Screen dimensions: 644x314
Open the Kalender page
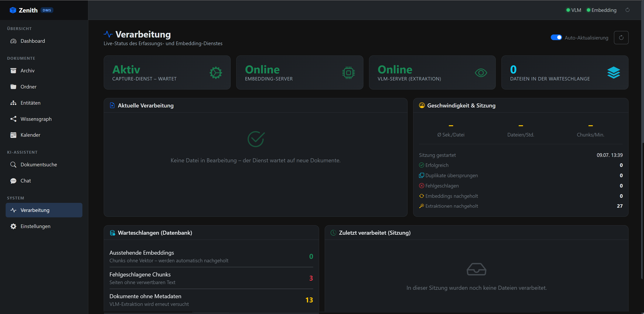(44, 135)
